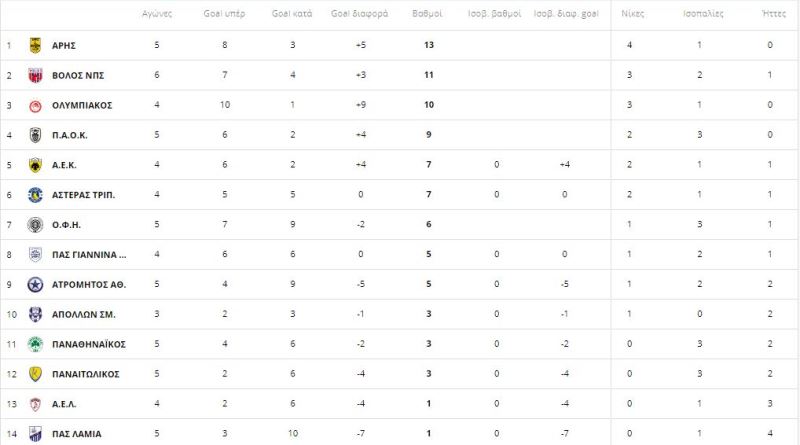Select the Π.Α.Ο.Κ. crest icon
800x445 pixels.
[35, 135]
